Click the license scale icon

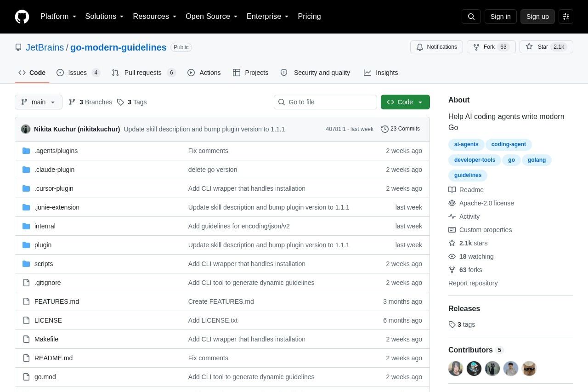(x=452, y=203)
